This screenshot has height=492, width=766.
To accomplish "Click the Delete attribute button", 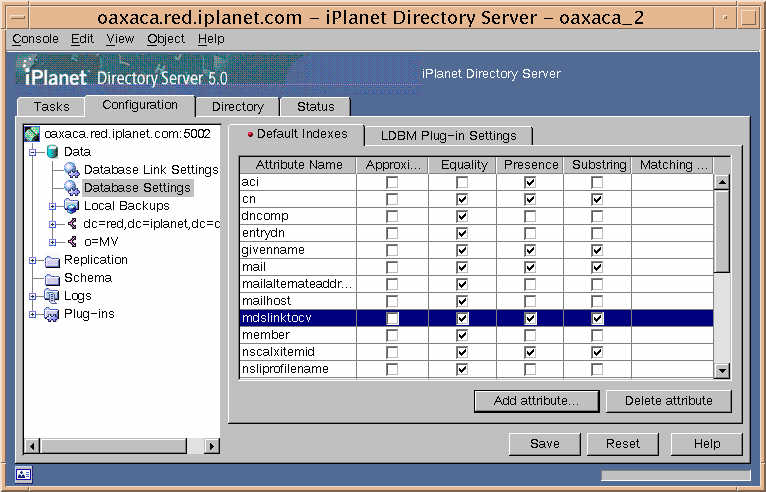I will (668, 401).
